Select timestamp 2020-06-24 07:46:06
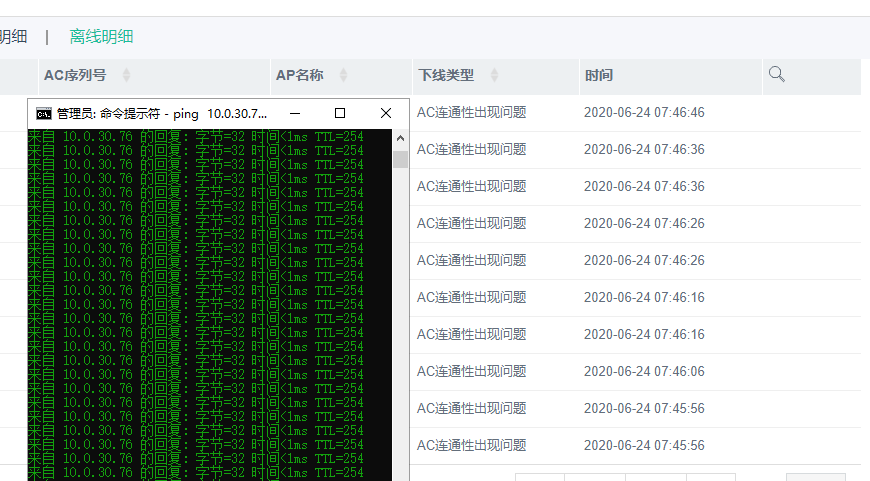 click(644, 371)
